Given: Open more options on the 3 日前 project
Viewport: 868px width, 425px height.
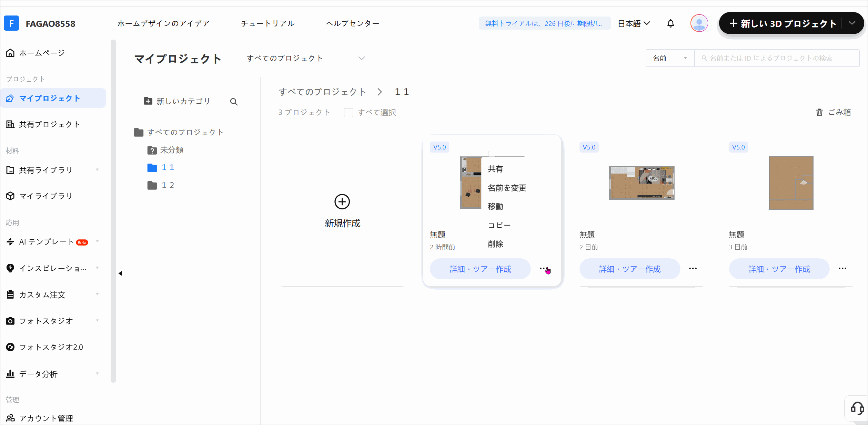Looking at the screenshot, I should (842, 268).
